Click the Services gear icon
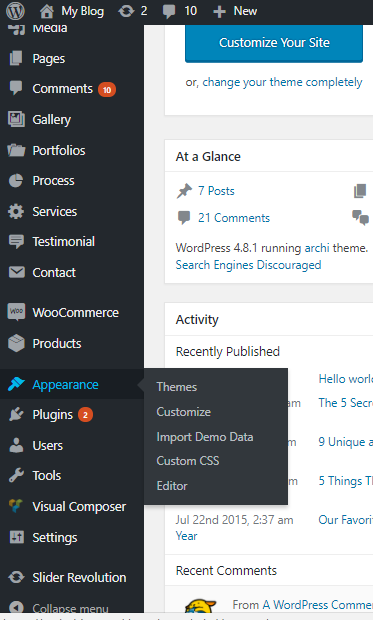 (x=16, y=212)
